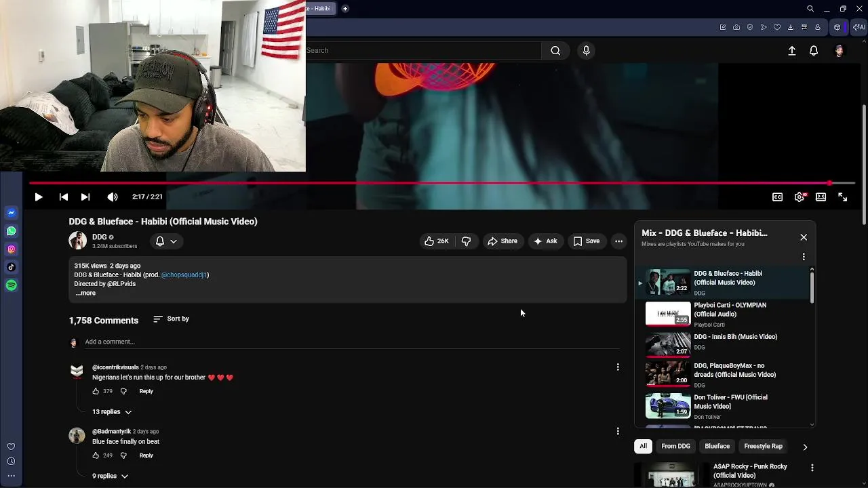
Task: Click browser toolbar snapshot camera icon
Action: point(736,27)
